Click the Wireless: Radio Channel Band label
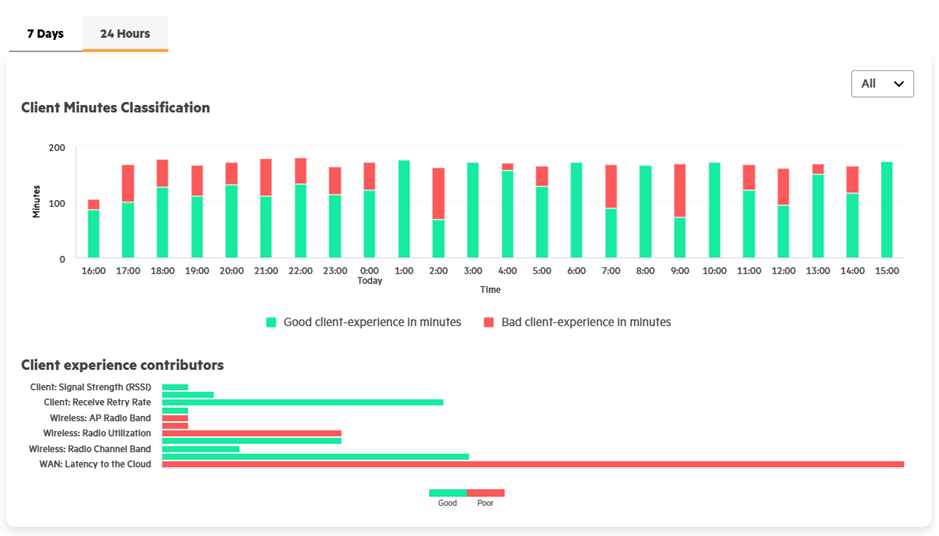 pyautogui.click(x=90, y=449)
